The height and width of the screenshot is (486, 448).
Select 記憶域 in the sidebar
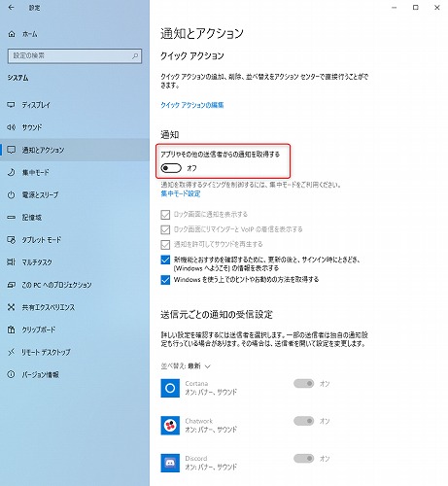tap(75, 217)
